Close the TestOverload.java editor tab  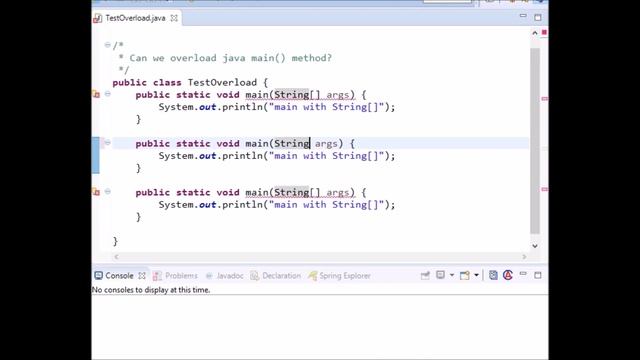(174, 18)
